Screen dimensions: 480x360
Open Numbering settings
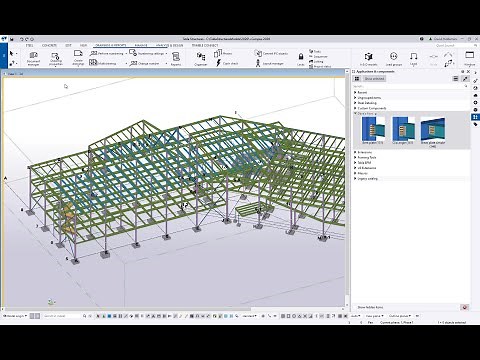click(147, 53)
